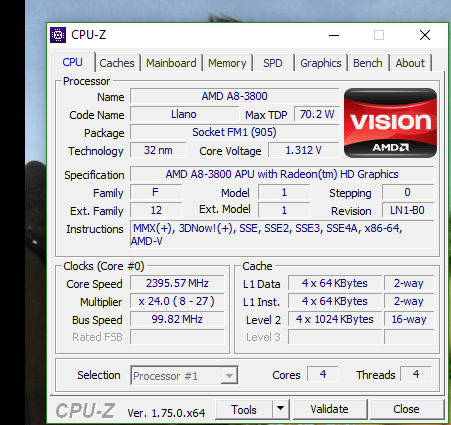Expand the Tools dropdown arrow

pos(281,409)
